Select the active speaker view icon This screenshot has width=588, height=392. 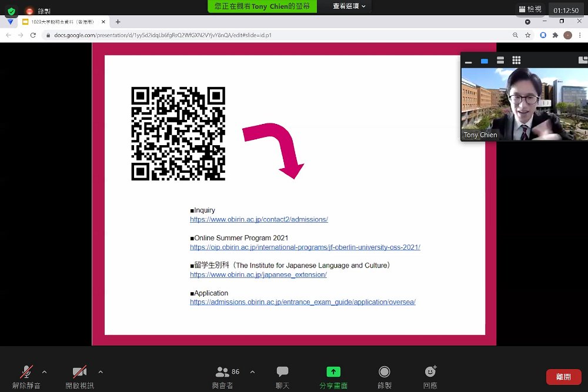tap(485, 61)
